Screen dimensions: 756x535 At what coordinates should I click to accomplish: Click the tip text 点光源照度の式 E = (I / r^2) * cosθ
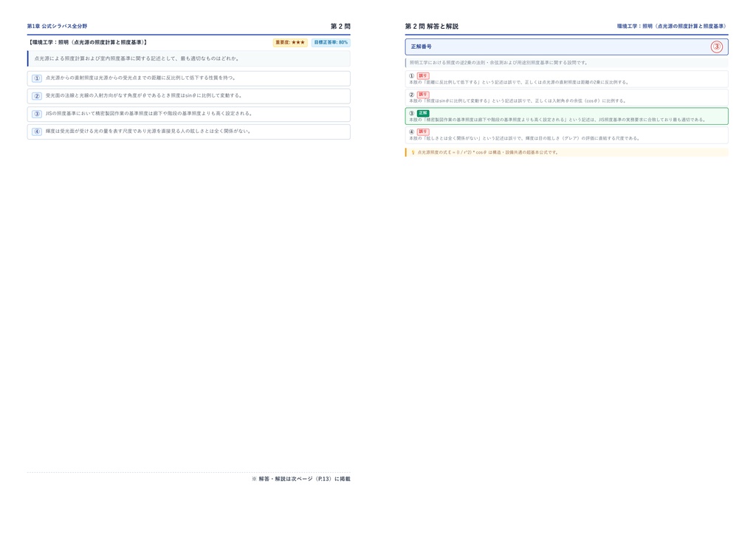pyautogui.click(x=488, y=152)
